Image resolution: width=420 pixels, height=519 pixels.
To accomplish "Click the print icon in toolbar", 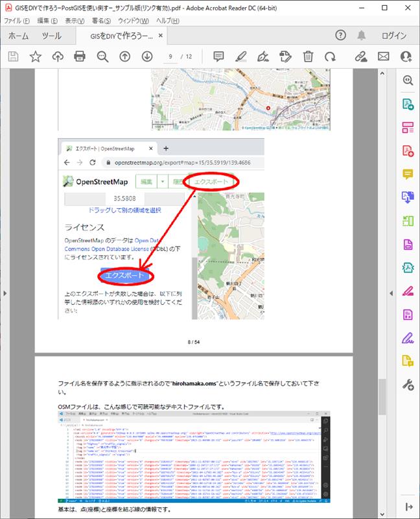I will point(80,56).
